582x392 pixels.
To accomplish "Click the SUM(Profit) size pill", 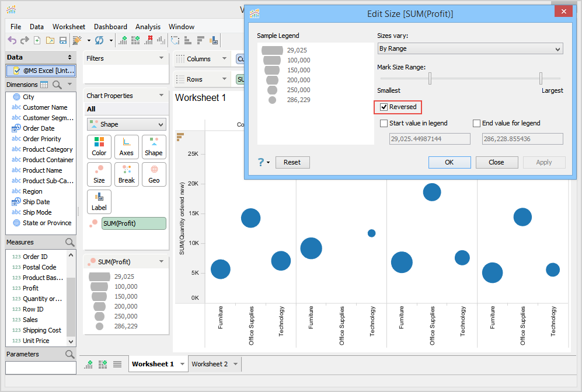I will pyautogui.click(x=134, y=223).
